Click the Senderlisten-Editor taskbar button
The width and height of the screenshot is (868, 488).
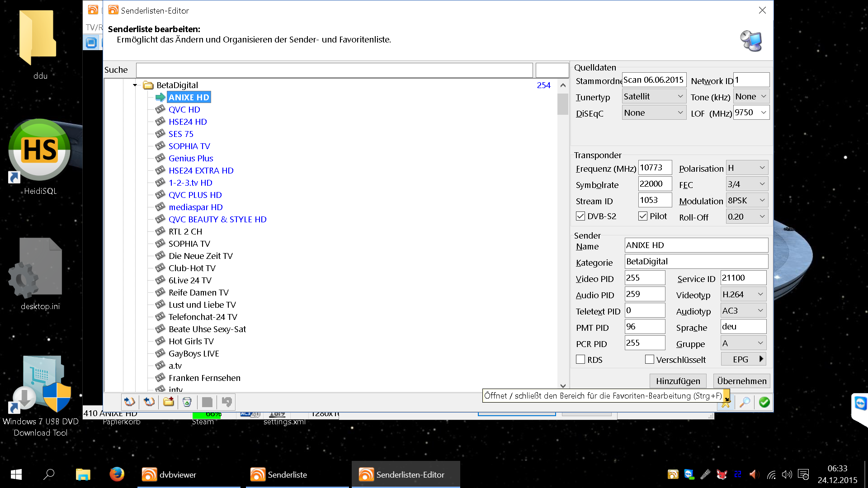click(406, 474)
